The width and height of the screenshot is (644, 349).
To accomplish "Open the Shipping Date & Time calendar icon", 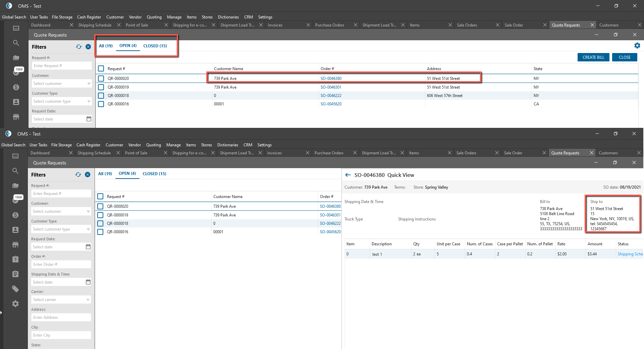I will [88, 282].
